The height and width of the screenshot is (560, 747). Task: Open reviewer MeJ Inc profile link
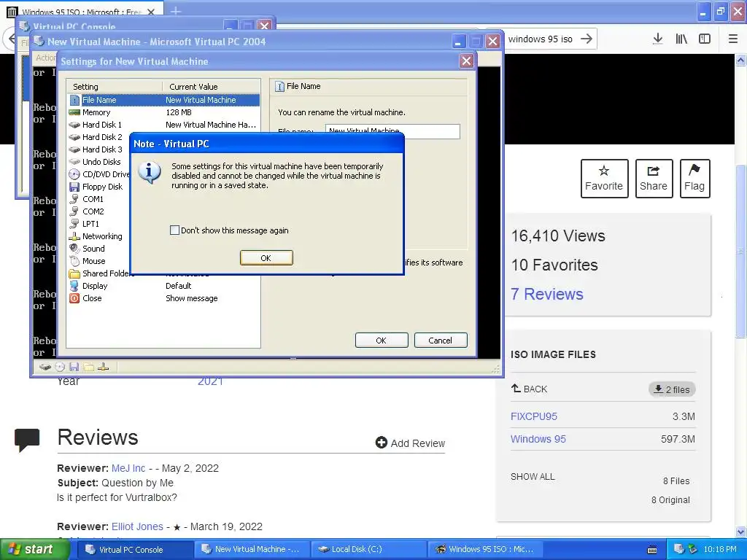tap(128, 468)
